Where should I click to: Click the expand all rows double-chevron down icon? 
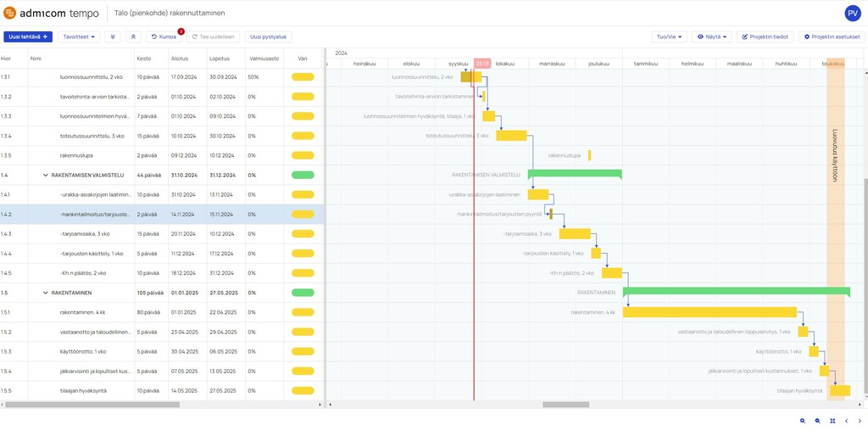pyautogui.click(x=113, y=36)
